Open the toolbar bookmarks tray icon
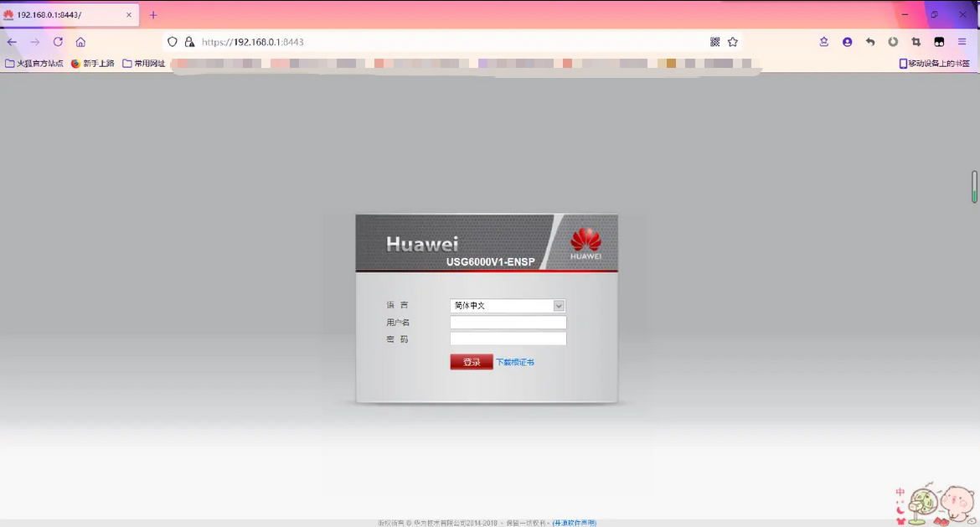 [823, 42]
